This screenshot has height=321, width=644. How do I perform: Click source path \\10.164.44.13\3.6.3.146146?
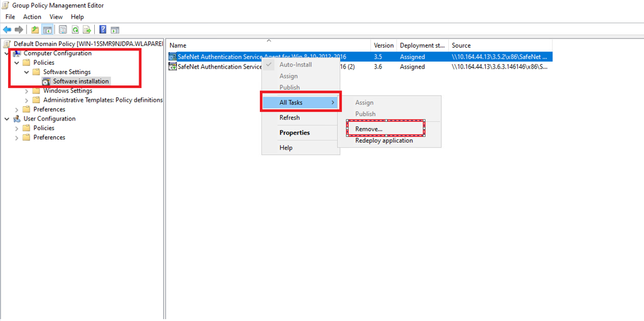pos(499,67)
